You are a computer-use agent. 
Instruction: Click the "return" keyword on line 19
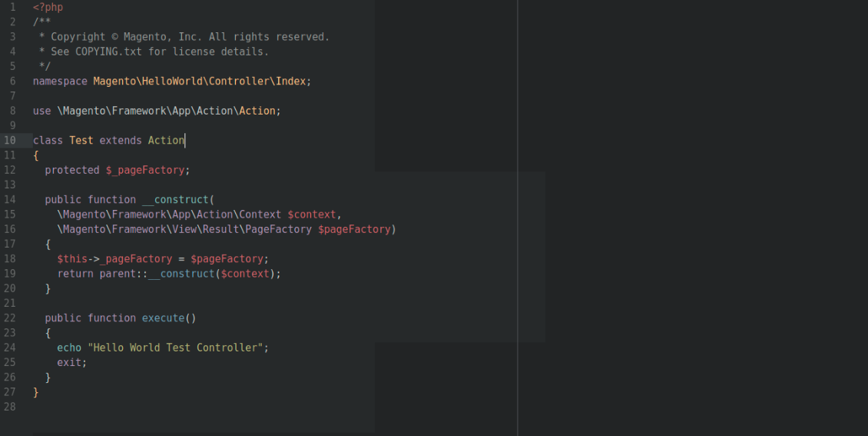pyautogui.click(x=75, y=274)
